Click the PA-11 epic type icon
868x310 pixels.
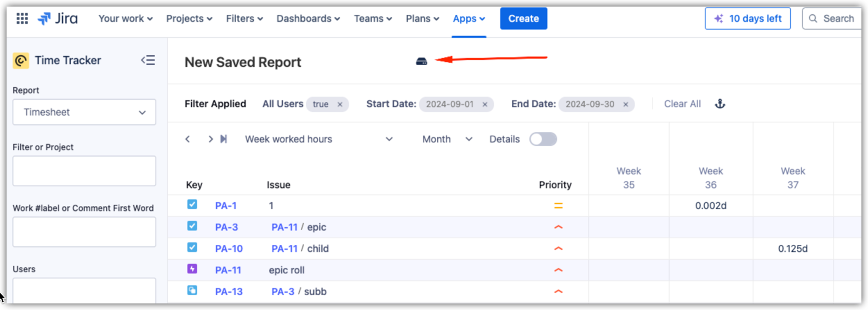(192, 269)
